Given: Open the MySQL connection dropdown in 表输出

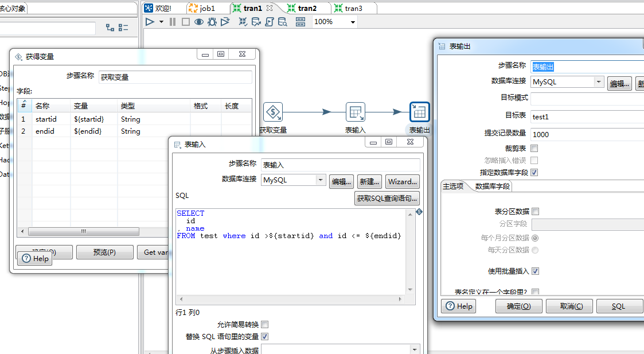Looking at the screenshot, I should 599,81.
